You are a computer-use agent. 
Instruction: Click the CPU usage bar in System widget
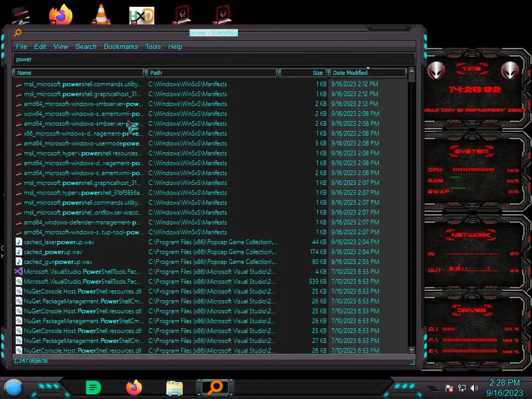tap(473, 170)
